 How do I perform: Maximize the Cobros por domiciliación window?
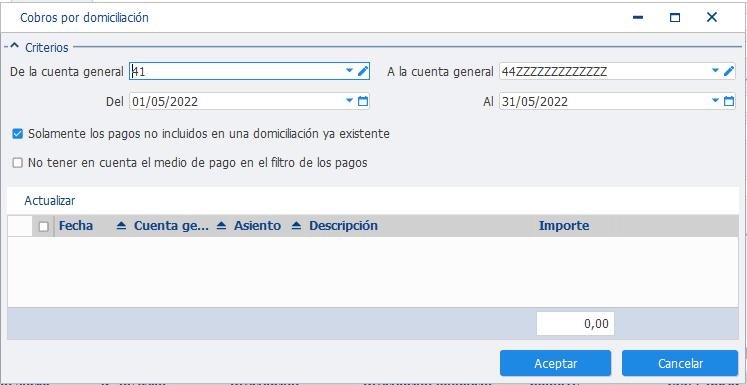tap(675, 18)
